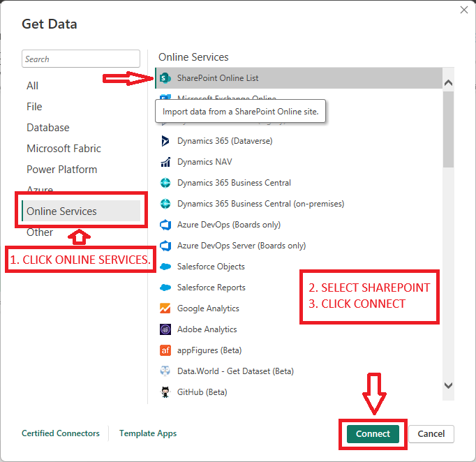The height and width of the screenshot is (462, 476).
Task: Click the Azure DevOps Server icon
Action: [x=165, y=246]
